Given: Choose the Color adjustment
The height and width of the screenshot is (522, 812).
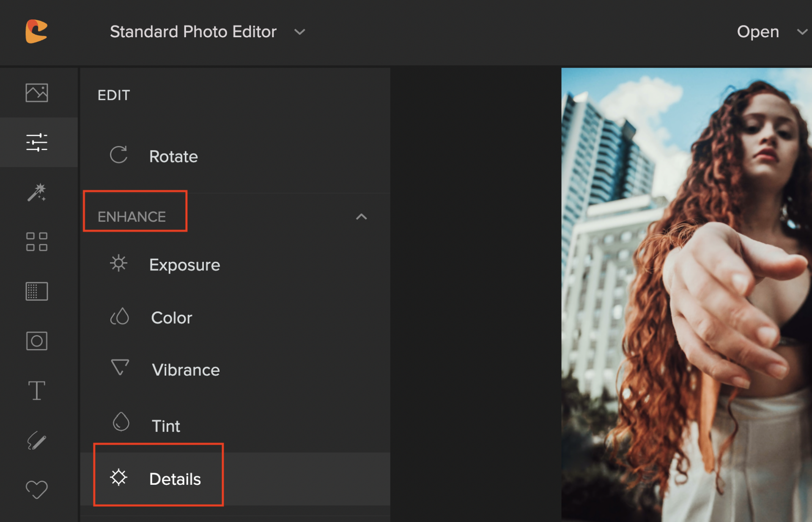Looking at the screenshot, I should point(171,318).
